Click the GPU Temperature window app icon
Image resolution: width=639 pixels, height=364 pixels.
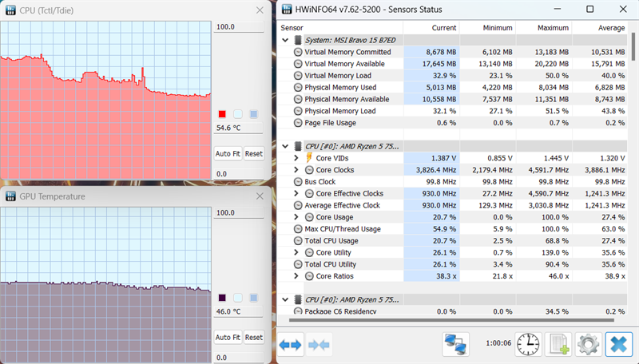pyautogui.click(x=10, y=196)
